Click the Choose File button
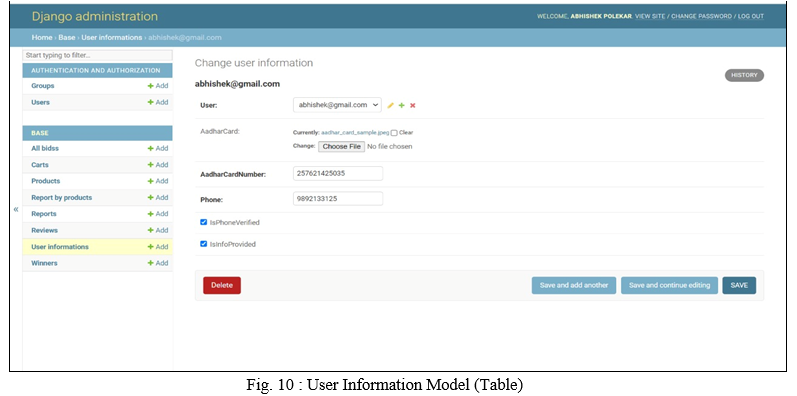Image resolution: width=797 pixels, height=396 pixels. click(342, 146)
